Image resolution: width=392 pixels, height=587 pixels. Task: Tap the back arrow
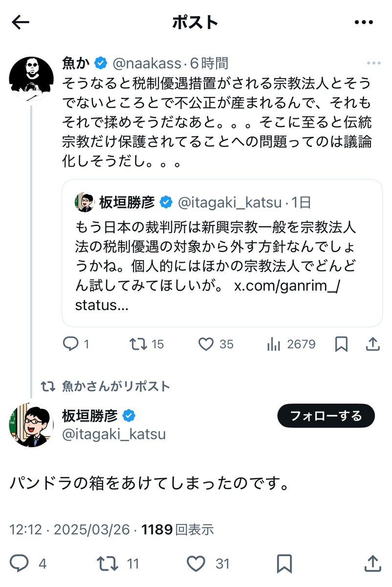21,22
